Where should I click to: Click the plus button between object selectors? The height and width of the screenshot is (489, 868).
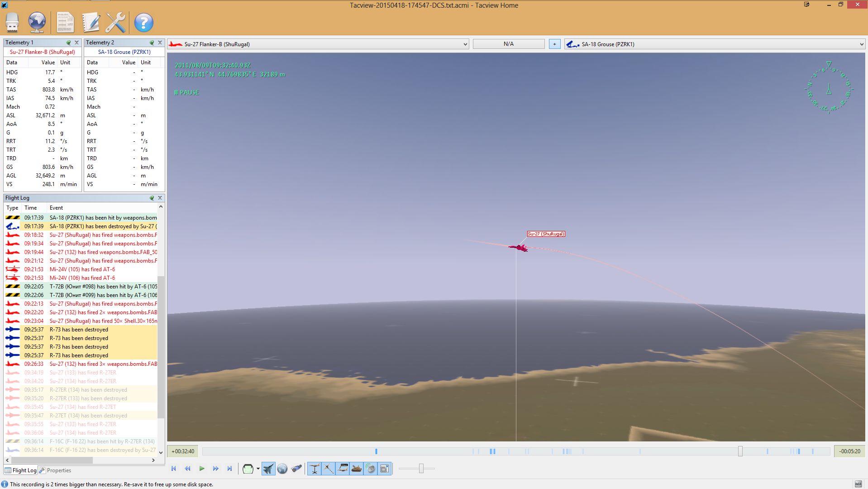554,44
